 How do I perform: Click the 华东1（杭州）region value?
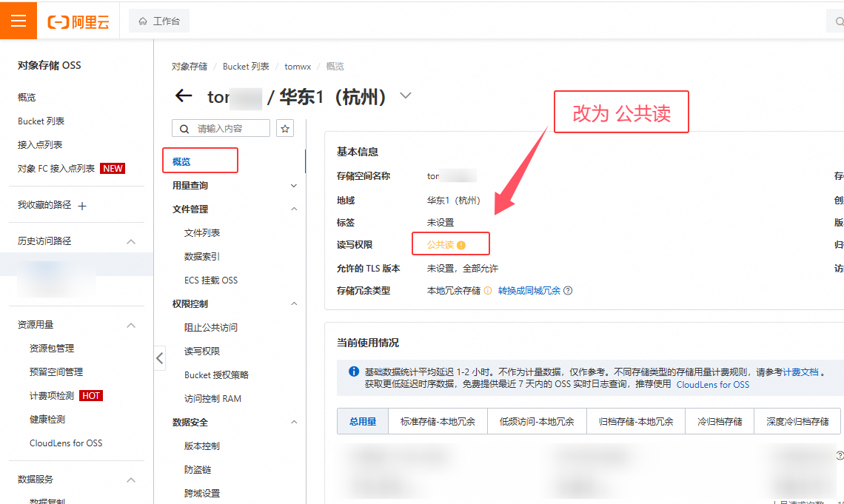coord(454,200)
